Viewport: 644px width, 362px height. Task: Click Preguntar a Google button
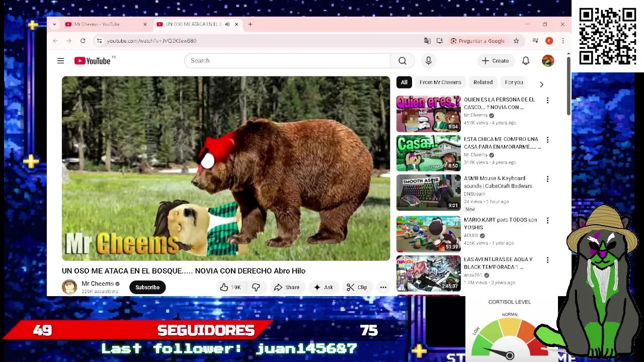pyautogui.click(x=477, y=41)
